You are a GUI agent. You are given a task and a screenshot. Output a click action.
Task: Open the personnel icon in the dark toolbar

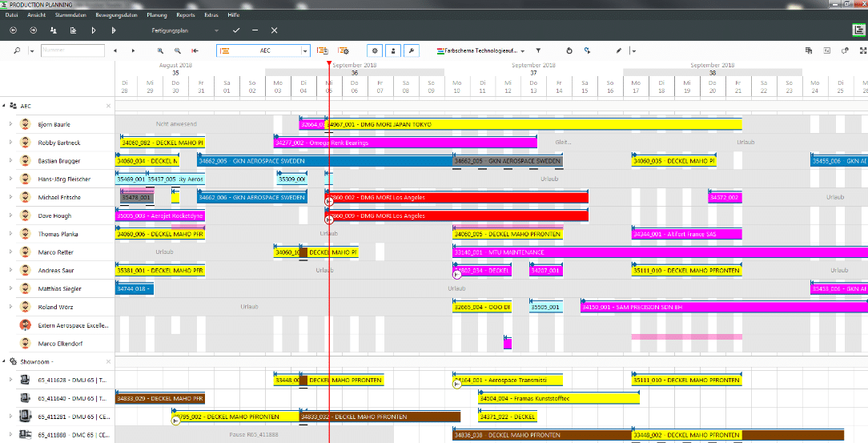click(x=53, y=30)
